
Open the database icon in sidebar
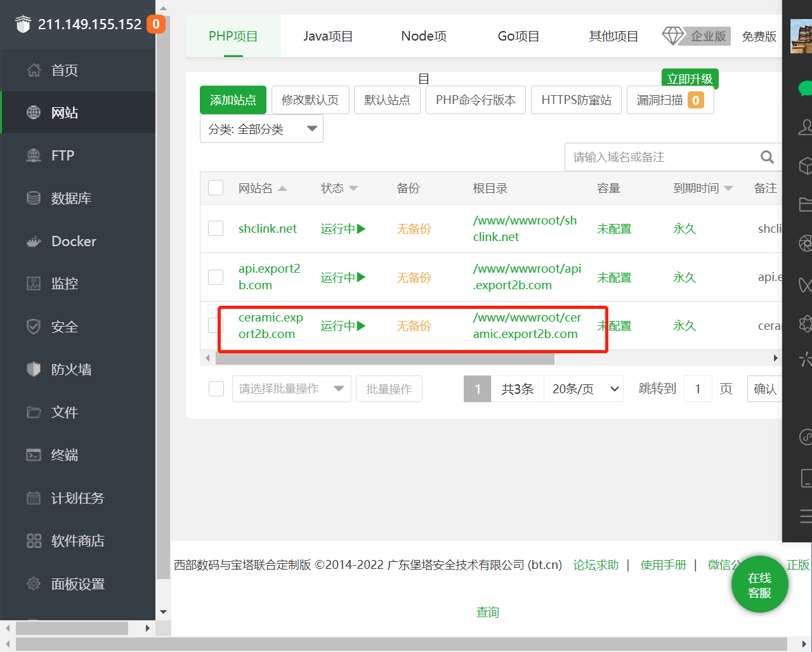coord(34,198)
